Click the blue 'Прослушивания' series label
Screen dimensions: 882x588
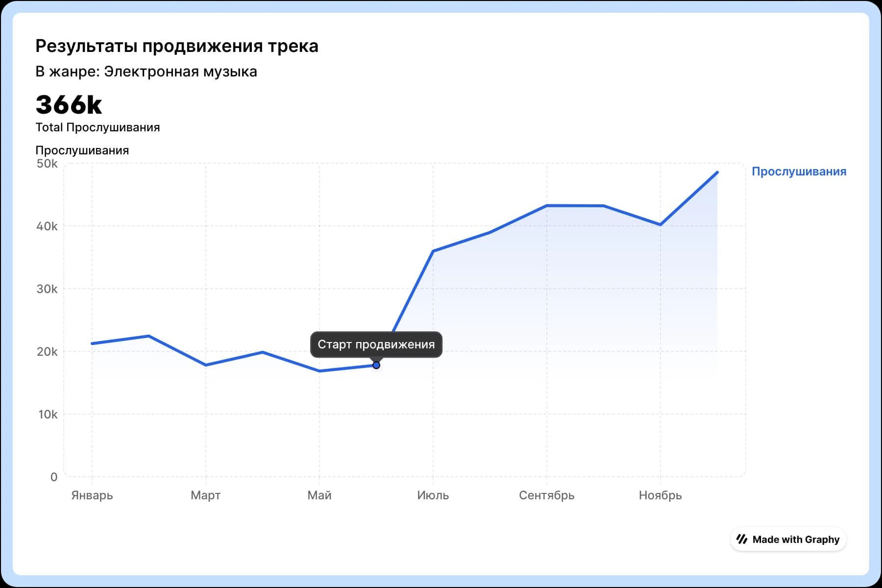click(x=799, y=171)
